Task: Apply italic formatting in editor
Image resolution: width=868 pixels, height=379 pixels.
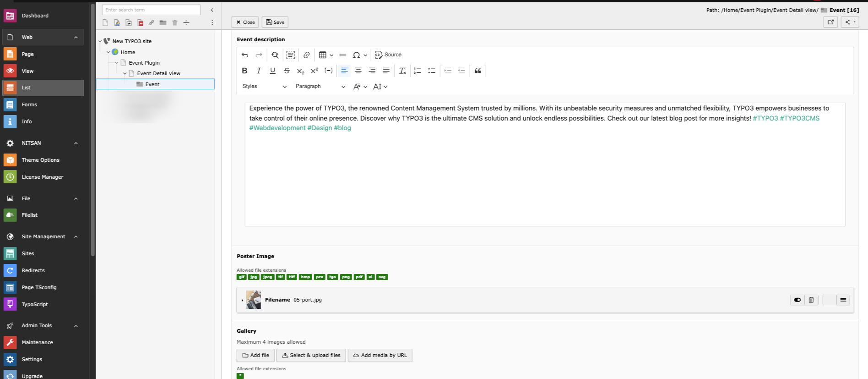Action: 259,71
